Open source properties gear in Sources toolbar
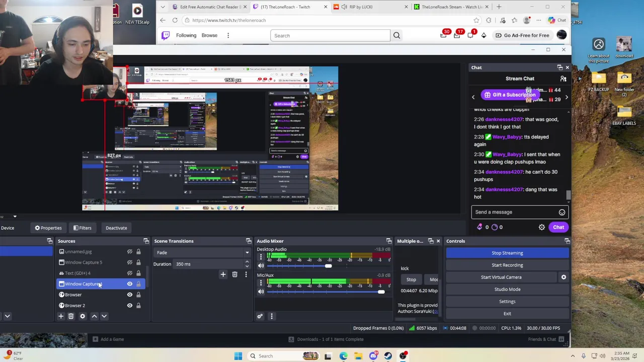Screen dimensions: 644x362 pos(83,316)
